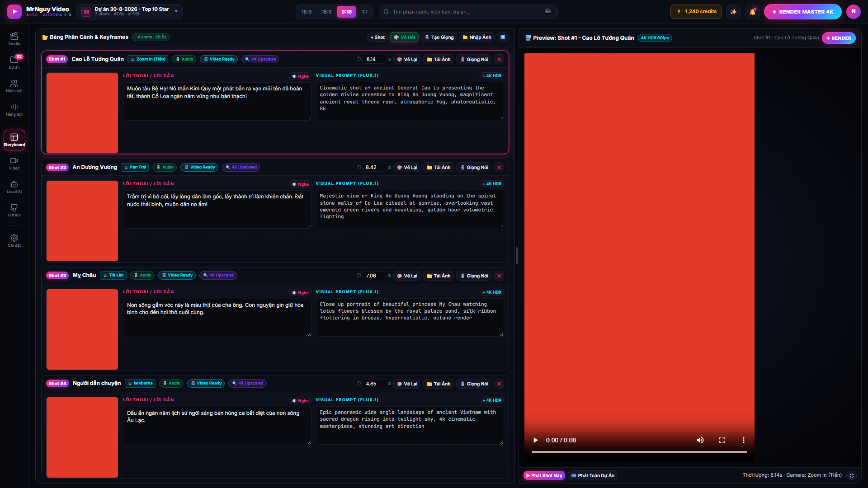Click Nghe button for Shot #2 dialogue
Viewport: 868px width, 488px height.
(300, 184)
